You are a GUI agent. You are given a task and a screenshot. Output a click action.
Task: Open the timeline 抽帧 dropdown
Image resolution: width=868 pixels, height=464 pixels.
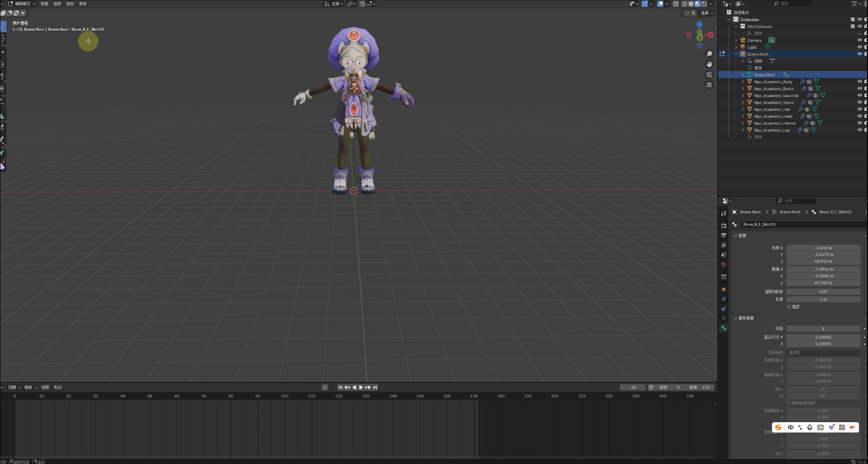(x=31, y=387)
